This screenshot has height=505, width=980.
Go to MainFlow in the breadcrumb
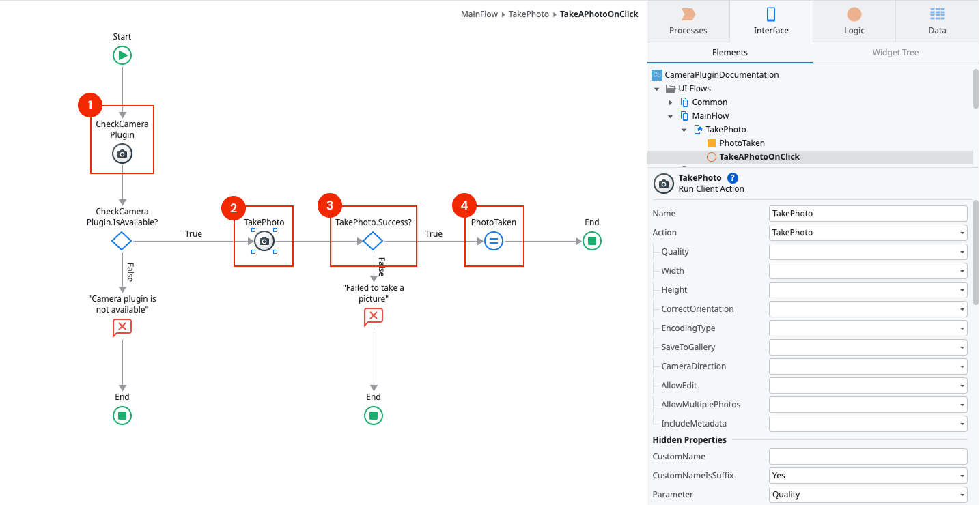click(x=479, y=14)
